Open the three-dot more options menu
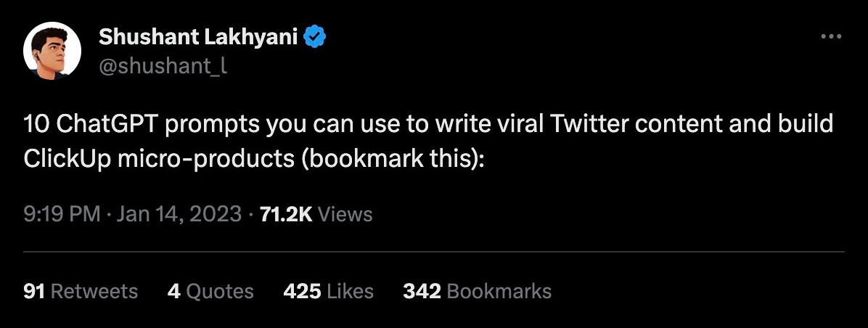This screenshot has width=868, height=328. coord(830,37)
